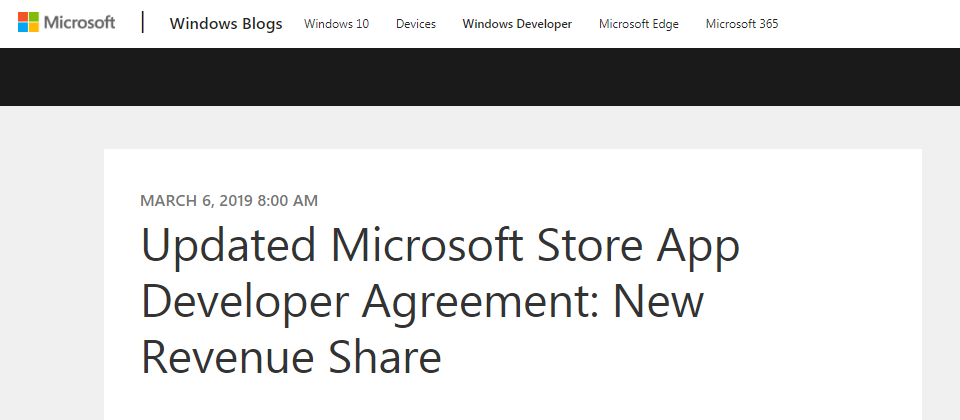Open the Windows Blogs home link

(226, 24)
